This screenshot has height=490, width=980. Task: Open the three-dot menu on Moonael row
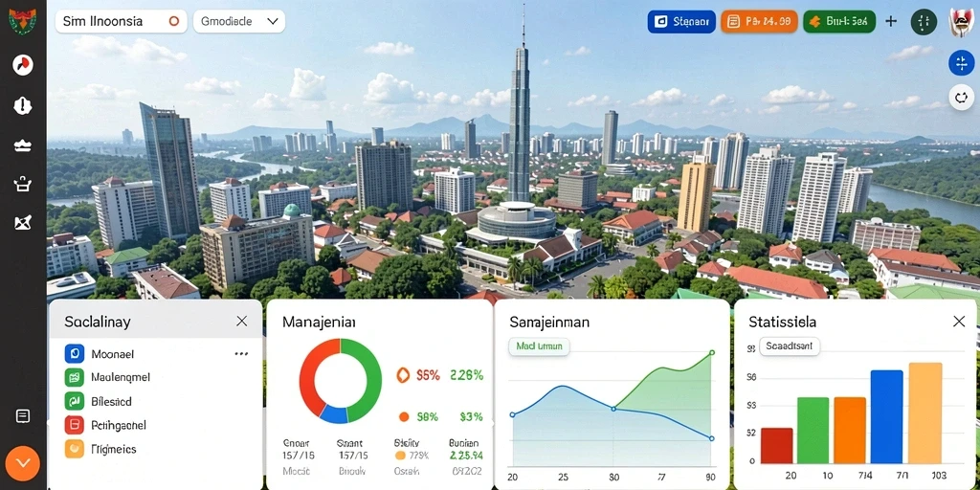click(241, 354)
